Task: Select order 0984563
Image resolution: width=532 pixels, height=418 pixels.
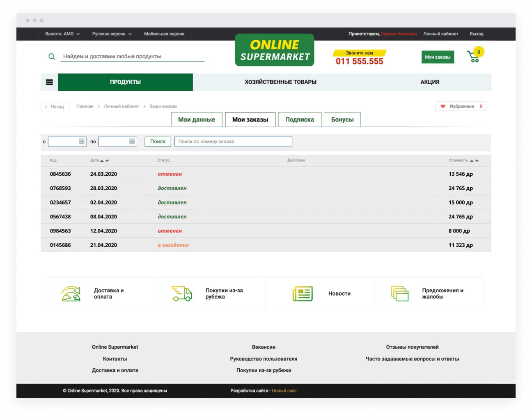Action: (x=266, y=231)
